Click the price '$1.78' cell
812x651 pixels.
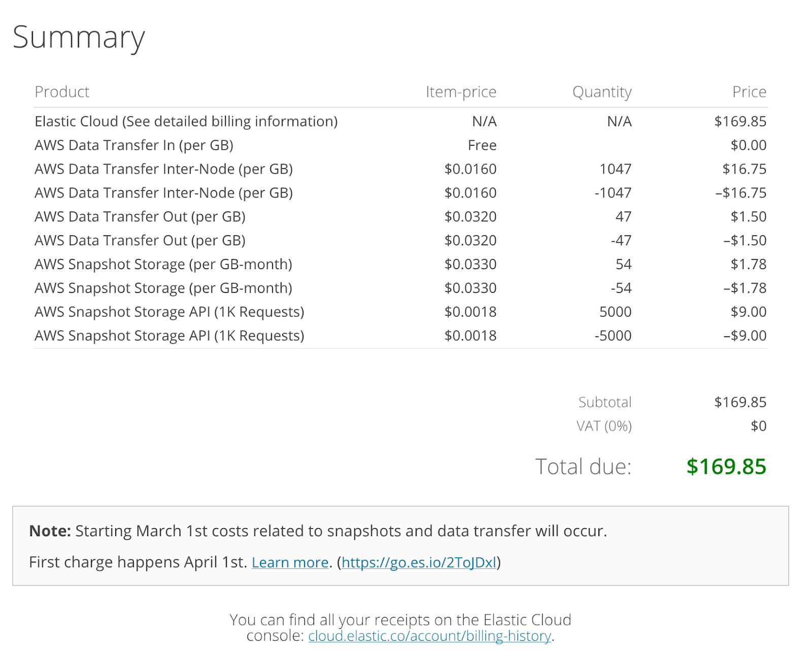click(749, 265)
